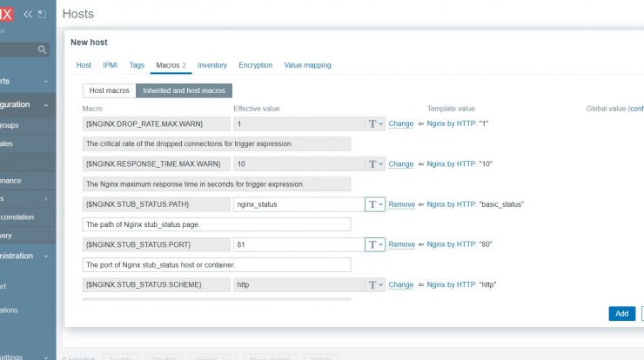The height and width of the screenshot is (360, 644).
Task: Open type dropdown for STUB_STATUS.PORT macro
Action: [x=375, y=244]
